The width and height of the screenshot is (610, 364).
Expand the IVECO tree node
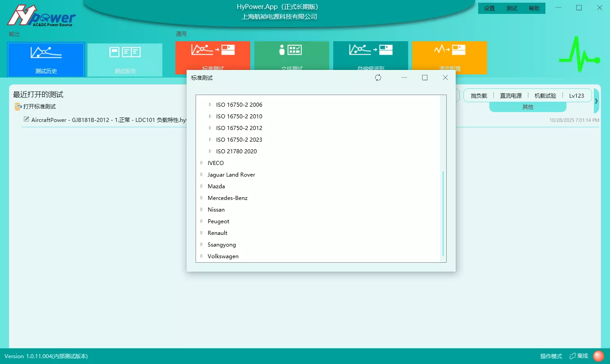(x=201, y=163)
